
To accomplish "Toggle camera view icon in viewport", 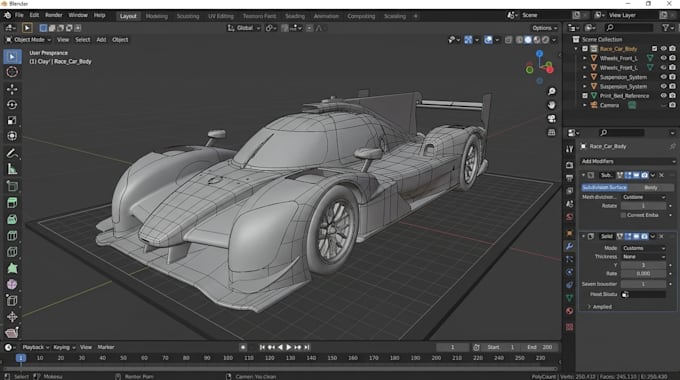I will click(x=552, y=119).
